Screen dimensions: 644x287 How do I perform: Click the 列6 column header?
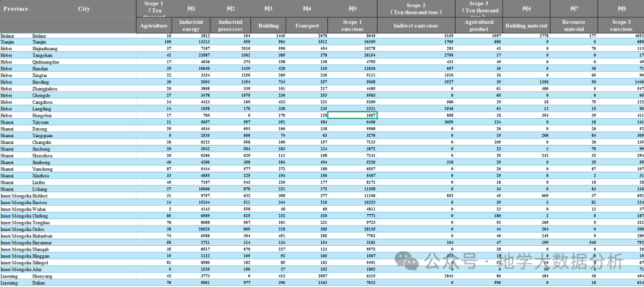(x=526, y=8)
